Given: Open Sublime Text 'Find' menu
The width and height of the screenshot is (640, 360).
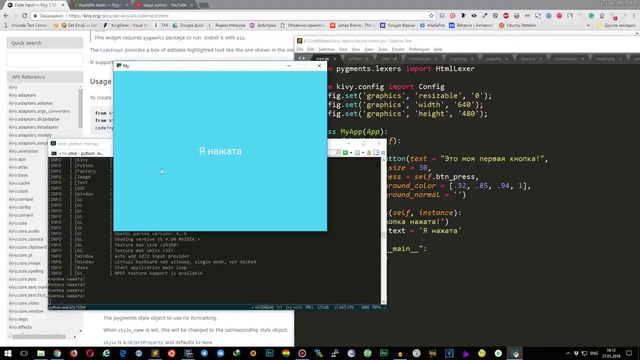Looking at the screenshot, I should 343,49.
